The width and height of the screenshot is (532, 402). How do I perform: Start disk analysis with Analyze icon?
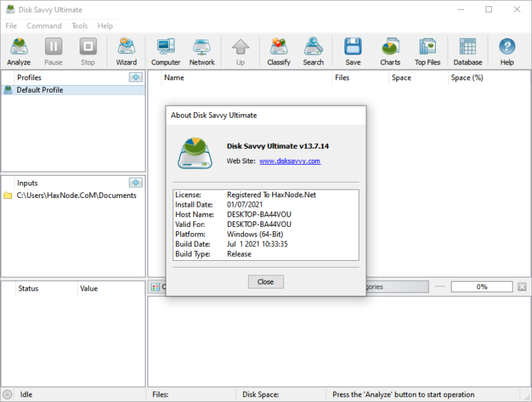[19, 51]
